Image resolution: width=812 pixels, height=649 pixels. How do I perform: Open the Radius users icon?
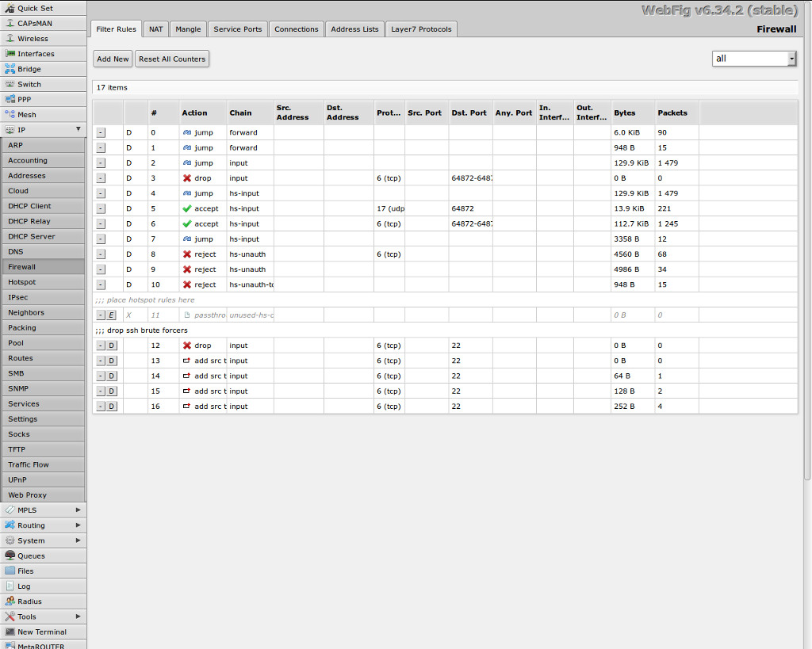[10, 601]
